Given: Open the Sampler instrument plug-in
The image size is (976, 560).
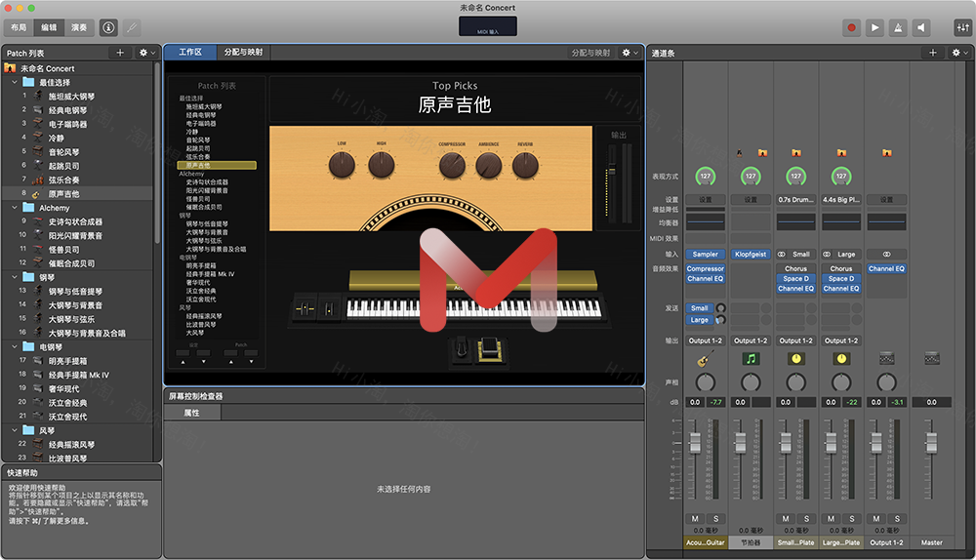Looking at the screenshot, I should [x=706, y=254].
